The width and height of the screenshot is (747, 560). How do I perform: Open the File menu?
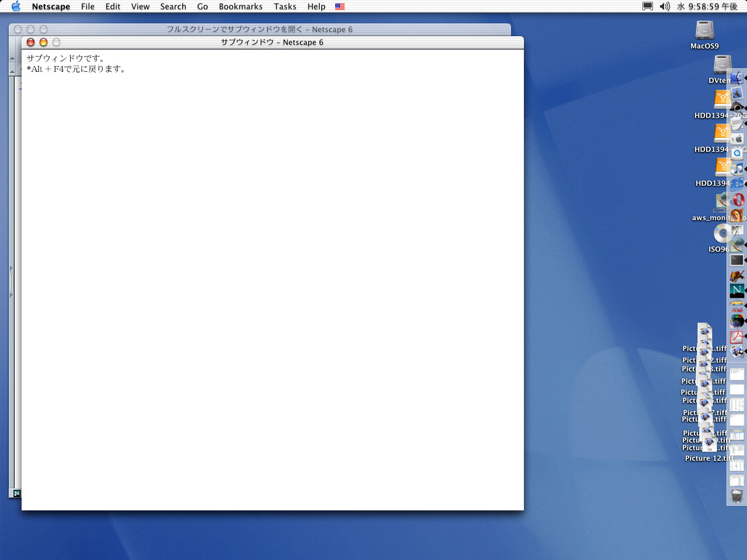(88, 6)
